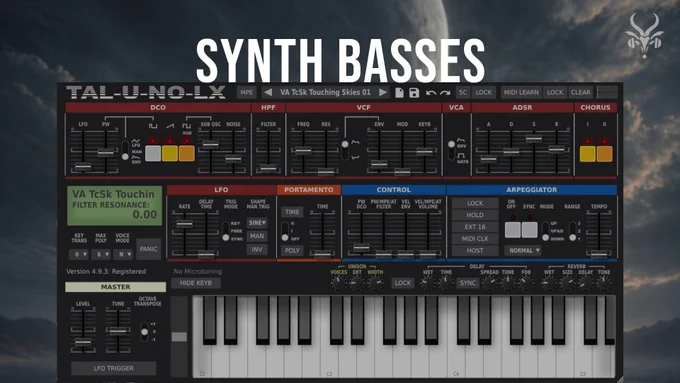The height and width of the screenshot is (383, 680).
Task: Save preset using the floppy disk icon
Action: [414, 92]
